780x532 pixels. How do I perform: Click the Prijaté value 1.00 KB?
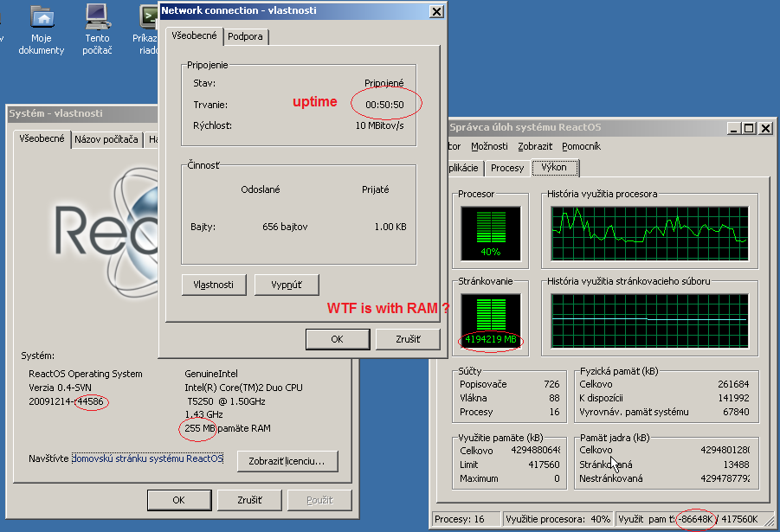pyautogui.click(x=390, y=228)
